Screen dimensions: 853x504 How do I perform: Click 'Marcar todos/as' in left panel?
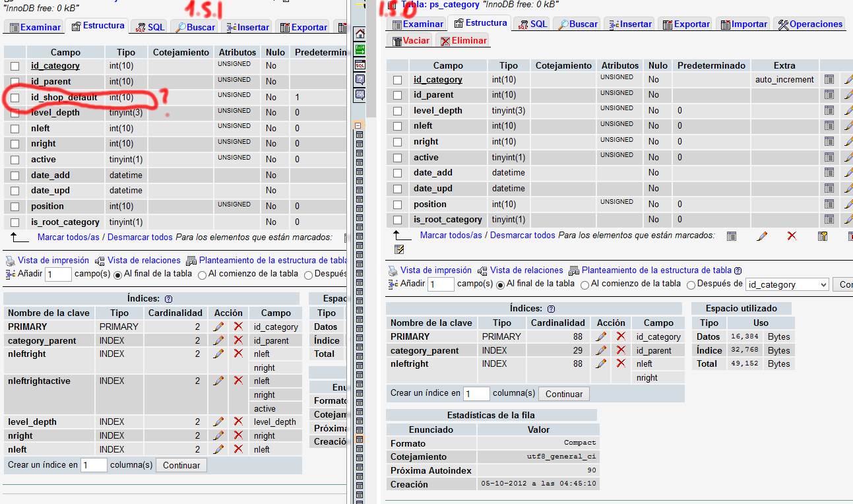coord(69,237)
